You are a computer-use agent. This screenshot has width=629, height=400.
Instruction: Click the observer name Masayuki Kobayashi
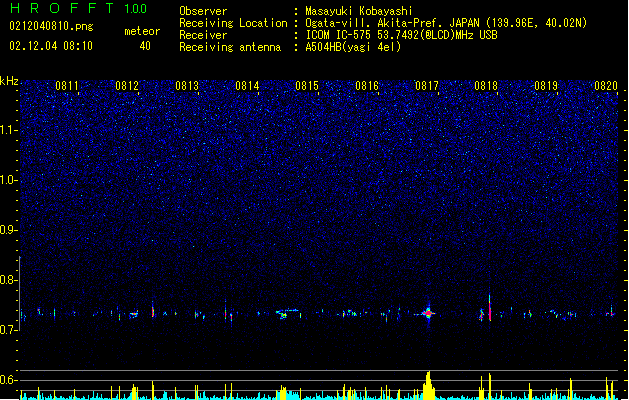click(359, 11)
